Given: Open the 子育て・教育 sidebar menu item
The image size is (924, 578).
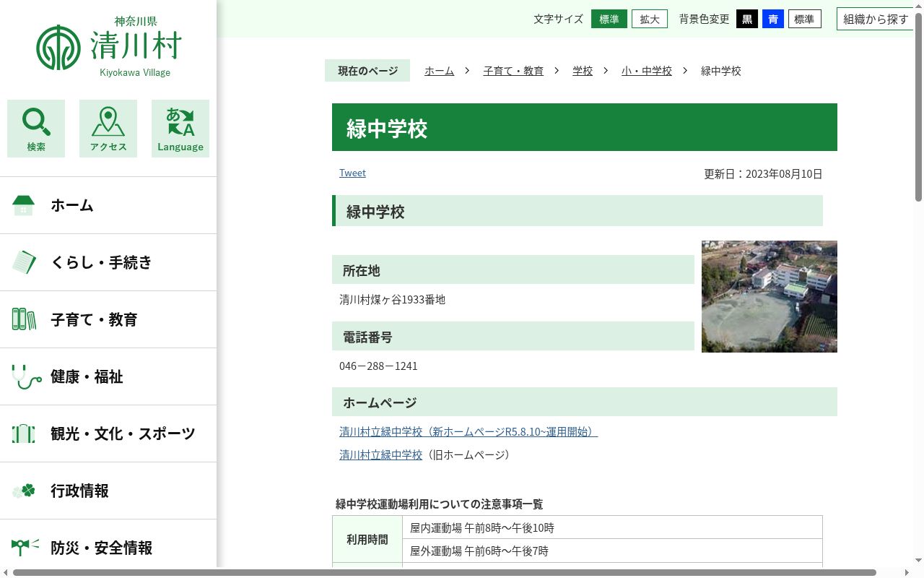Looking at the screenshot, I should (108, 319).
